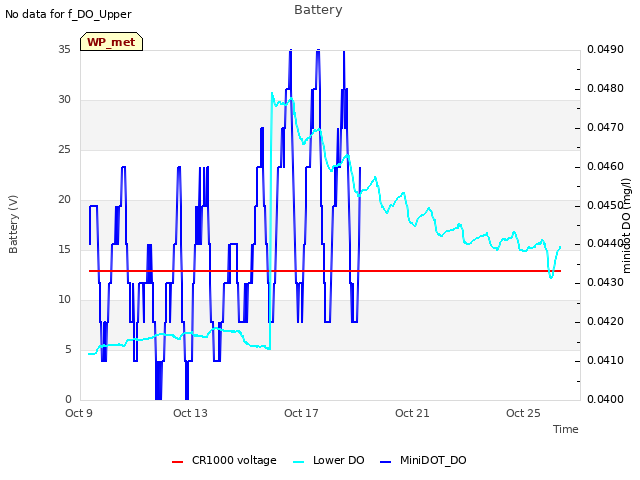Click the 0.0470 right axis tick label
The width and height of the screenshot is (640, 480).
point(605,127)
